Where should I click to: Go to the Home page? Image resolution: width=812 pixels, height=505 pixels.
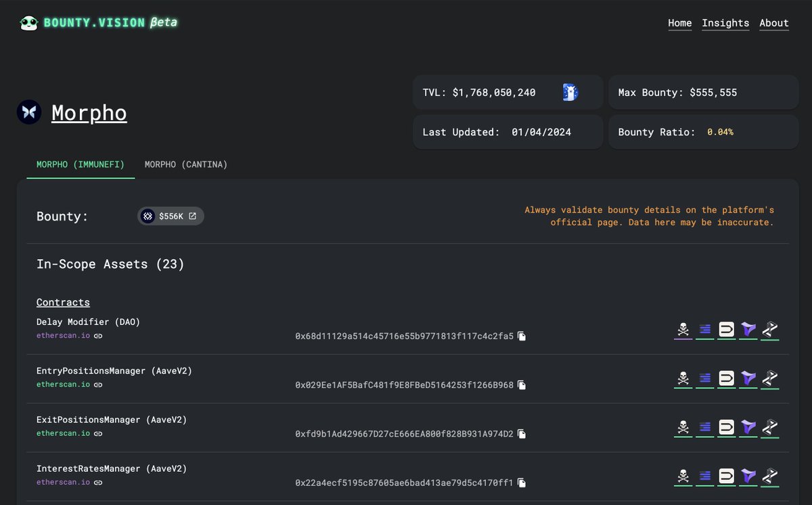click(x=680, y=23)
